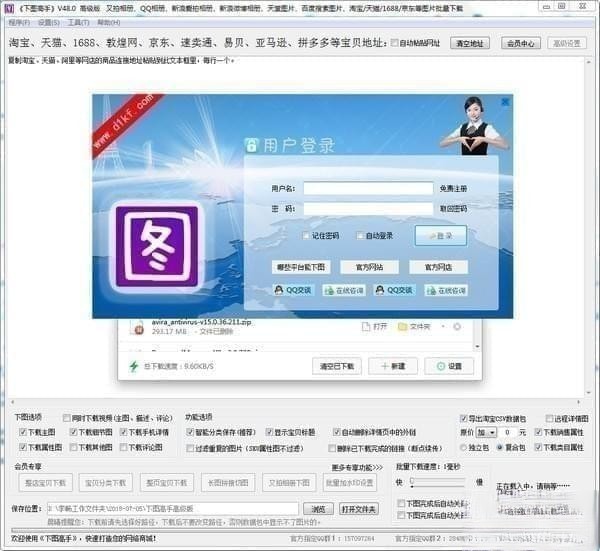Image resolution: width=600 pixels, height=551 pixels.
Task: Click the 浏览 button
Action: coord(318,509)
